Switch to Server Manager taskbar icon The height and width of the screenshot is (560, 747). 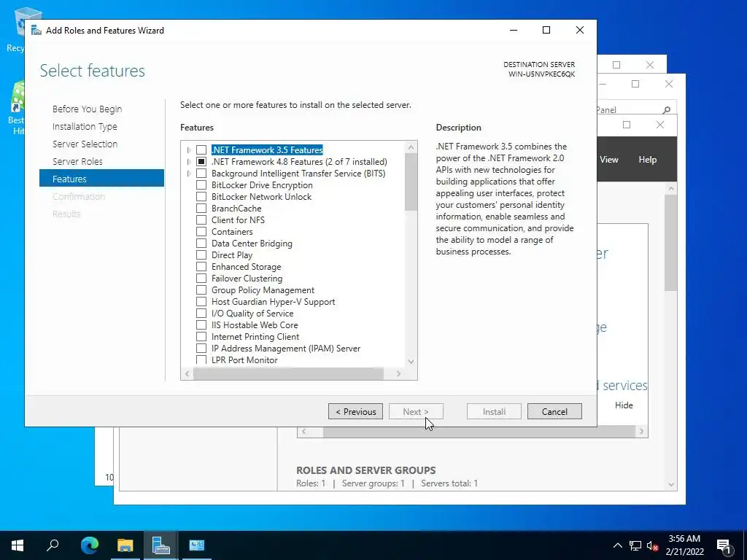click(x=160, y=545)
